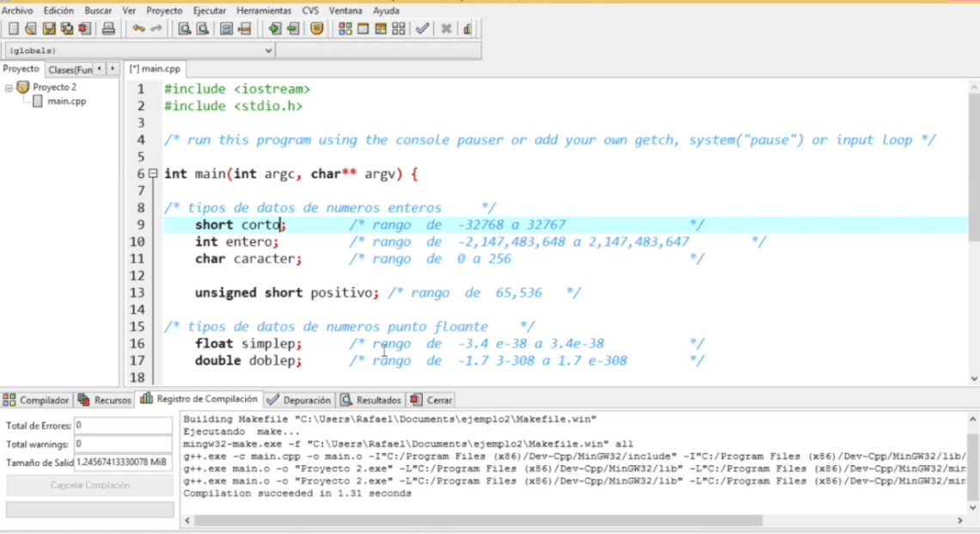Click the Total de Errores input field
This screenshot has width=980, height=534.
pos(123,424)
